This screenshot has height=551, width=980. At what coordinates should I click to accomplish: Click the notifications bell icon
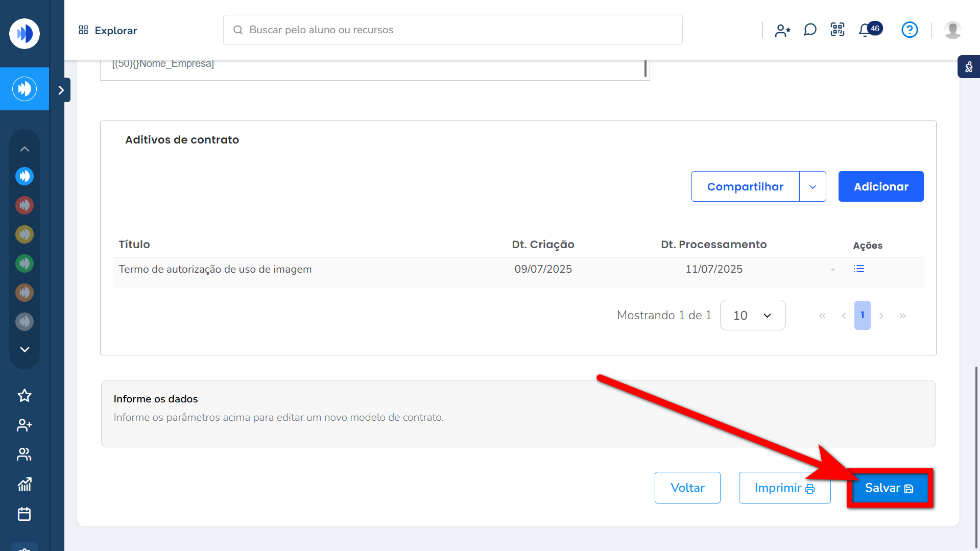[x=865, y=30]
